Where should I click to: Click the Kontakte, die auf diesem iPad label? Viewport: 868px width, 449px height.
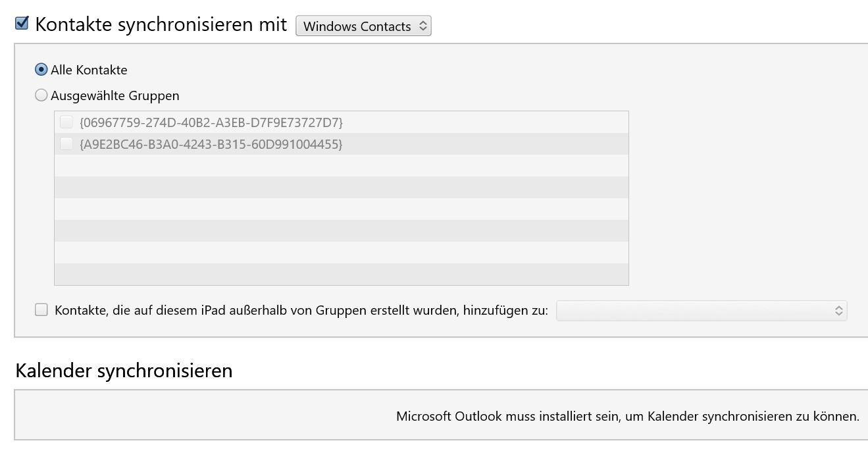(x=301, y=310)
